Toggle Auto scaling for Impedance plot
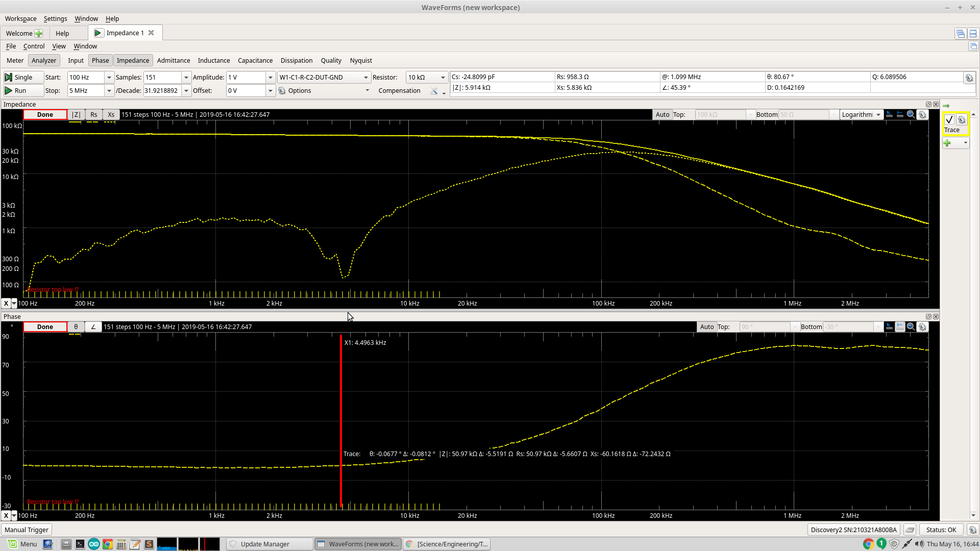980x551 pixels. (663, 114)
